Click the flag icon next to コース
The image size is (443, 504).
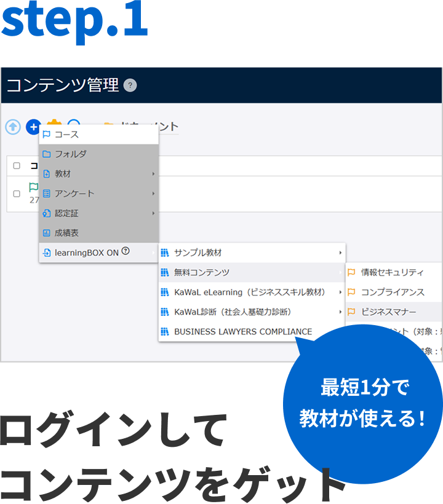(x=47, y=135)
